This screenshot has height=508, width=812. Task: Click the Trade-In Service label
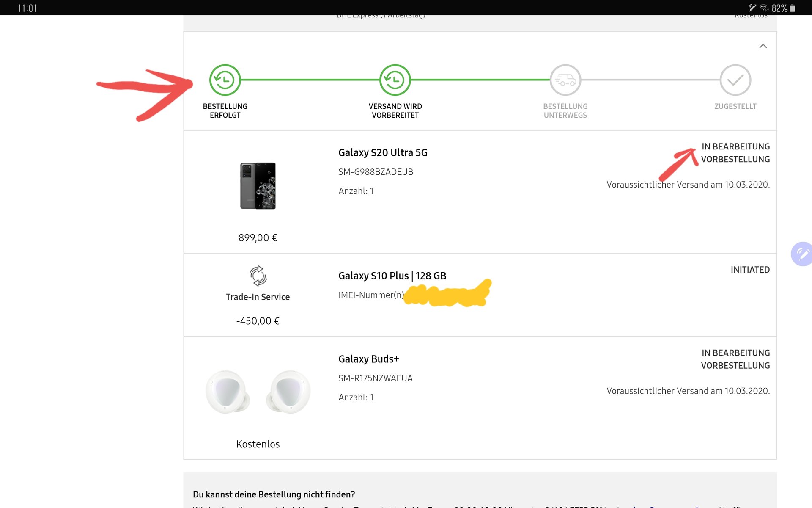(x=258, y=297)
